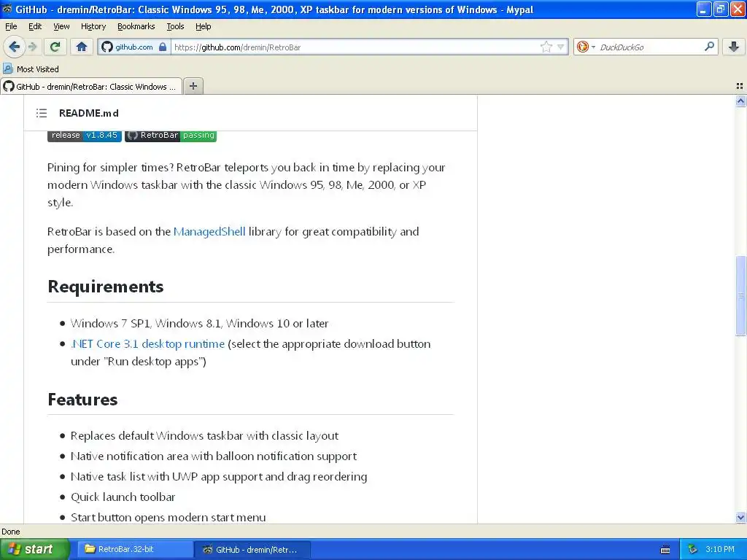Click the README.md header title

pyautogui.click(x=88, y=113)
